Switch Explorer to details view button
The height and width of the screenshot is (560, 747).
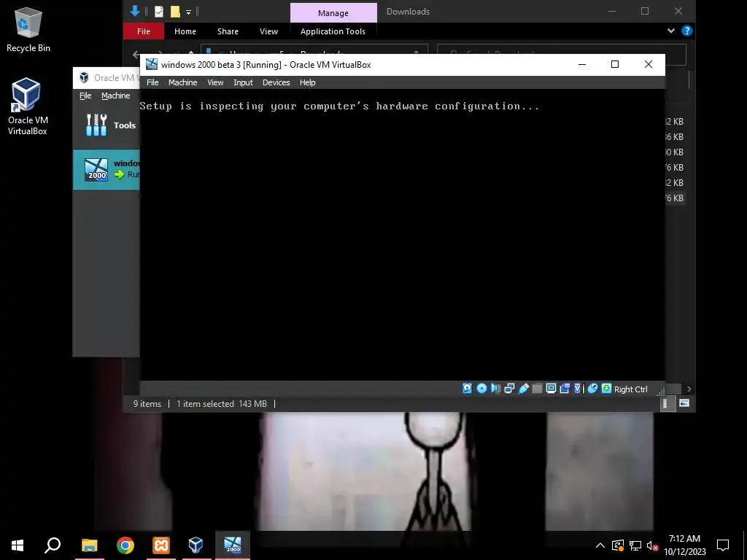click(666, 403)
